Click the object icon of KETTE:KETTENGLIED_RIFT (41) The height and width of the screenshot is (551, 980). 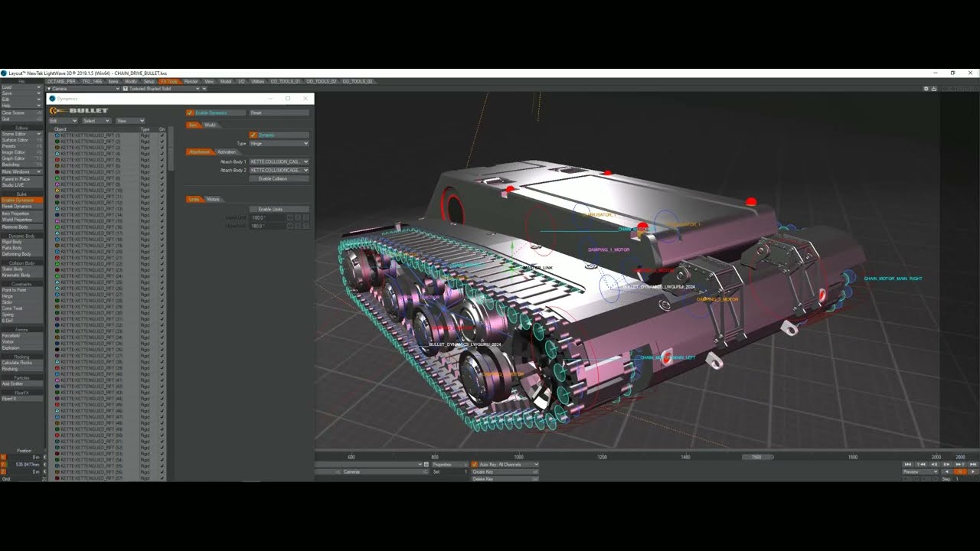pyautogui.click(x=57, y=380)
